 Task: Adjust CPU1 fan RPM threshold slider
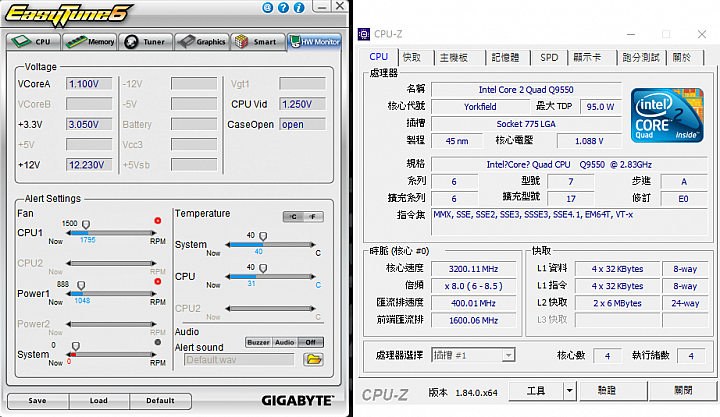click(x=85, y=224)
